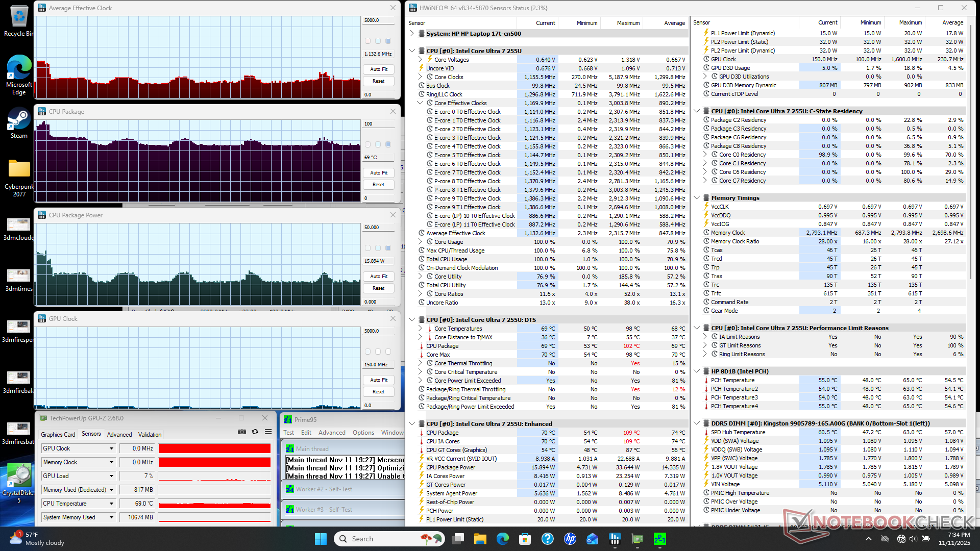The image size is (980, 551).
Task: Open CPU Temperature sensor dropdown in GPU-Z
Action: [111, 504]
